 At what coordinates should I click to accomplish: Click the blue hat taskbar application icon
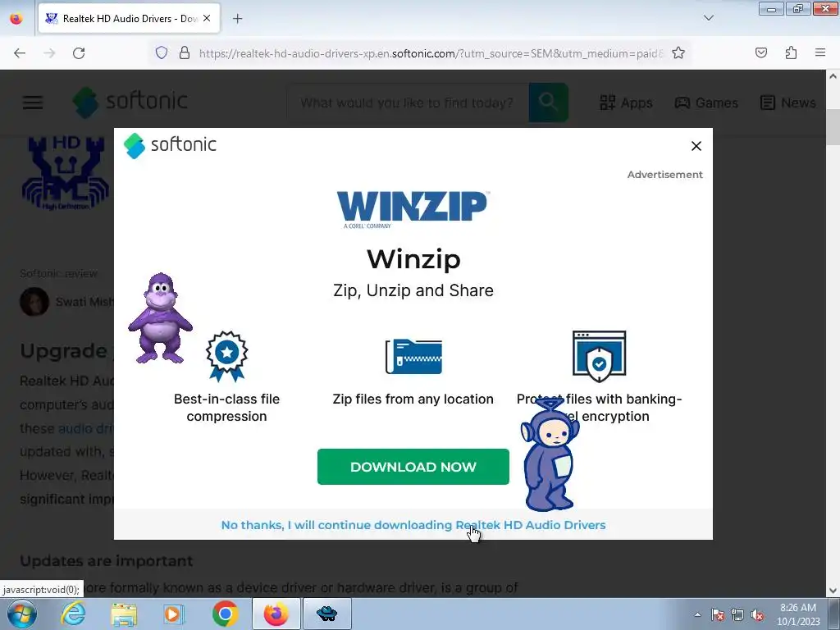(326, 614)
